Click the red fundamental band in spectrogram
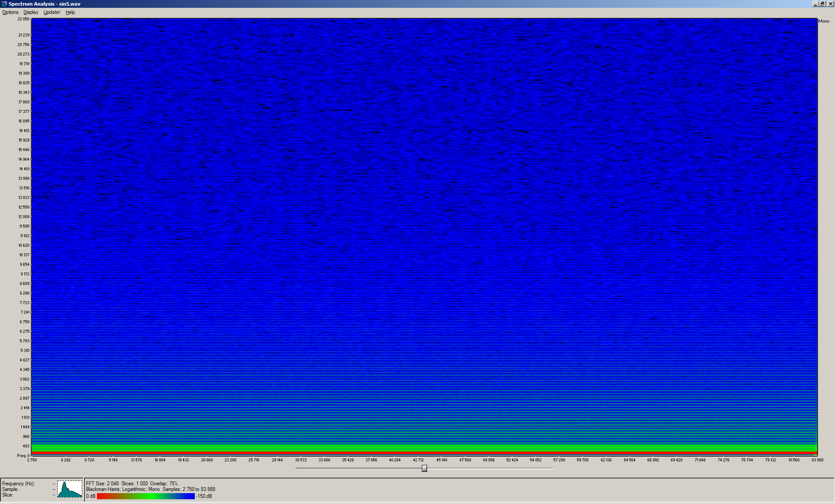The image size is (835, 504). point(424,453)
